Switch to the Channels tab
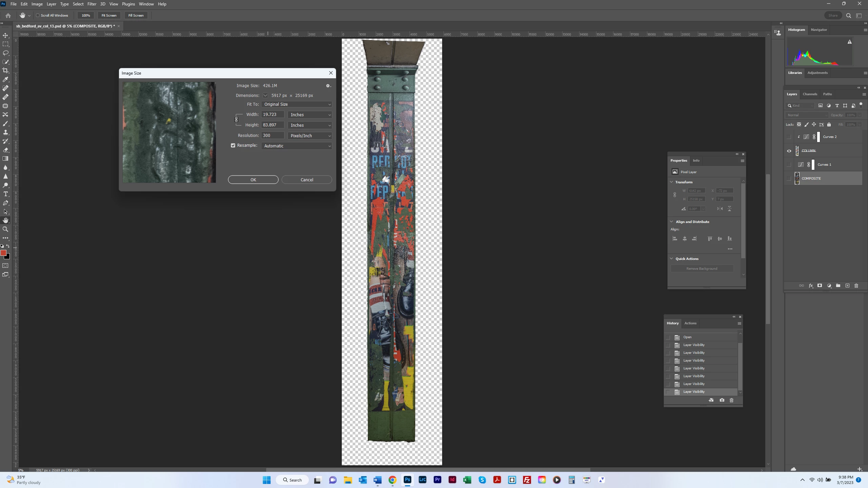Image resolution: width=868 pixels, height=488 pixels. click(x=810, y=94)
